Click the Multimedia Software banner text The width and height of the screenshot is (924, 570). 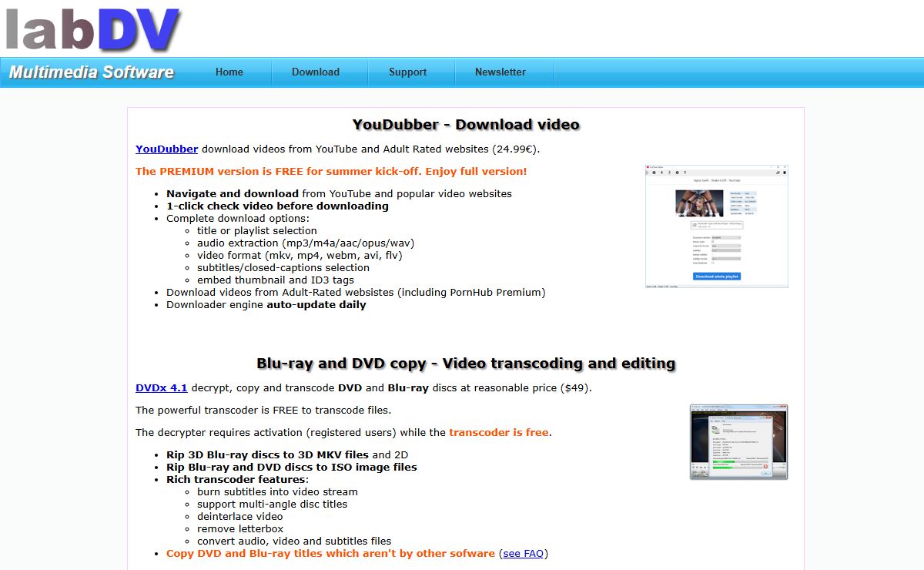coord(92,72)
